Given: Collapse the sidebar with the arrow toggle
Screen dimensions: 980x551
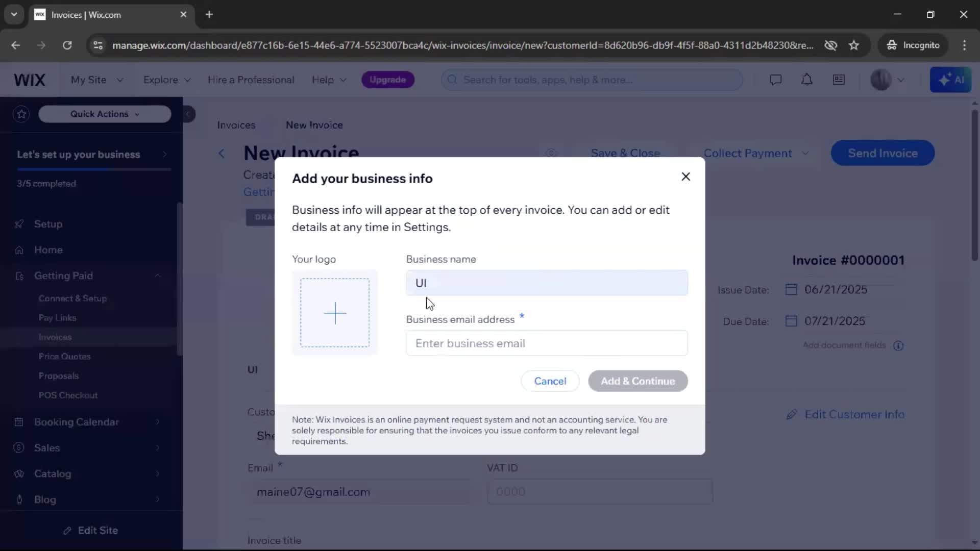Looking at the screenshot, I should 188,114.
